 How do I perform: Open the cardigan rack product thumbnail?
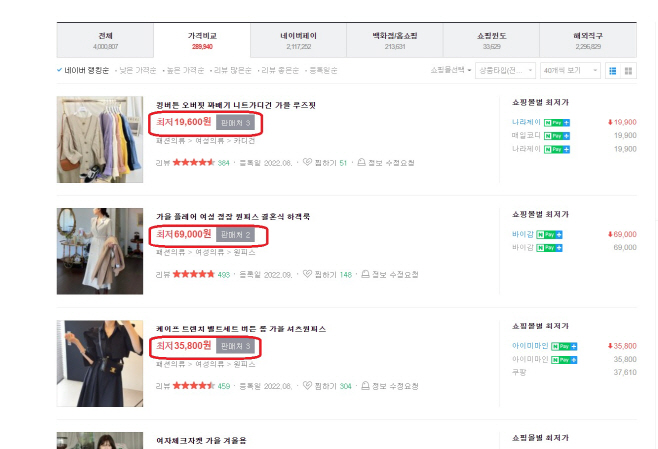pyautogui.click(x=100, y=139)
